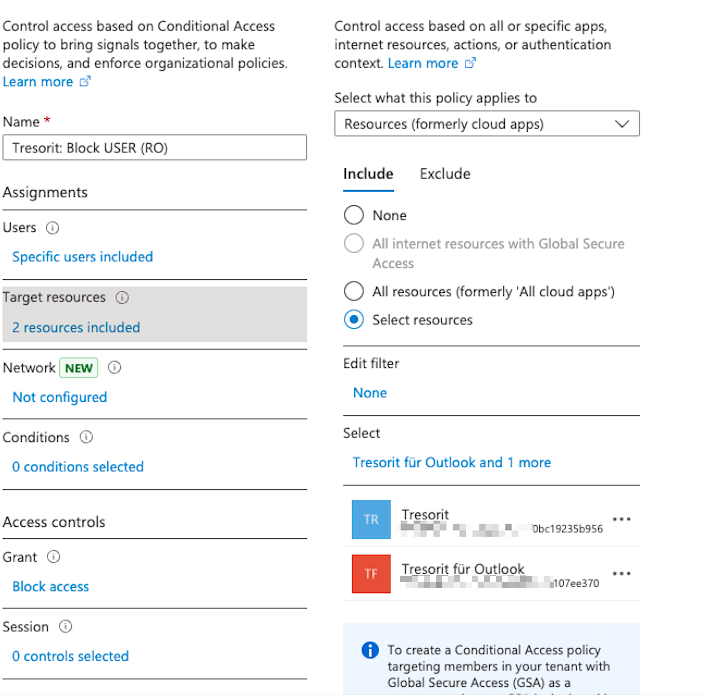Click the info icon beside Session
702x695 pixels.
[x=66, y=628]
